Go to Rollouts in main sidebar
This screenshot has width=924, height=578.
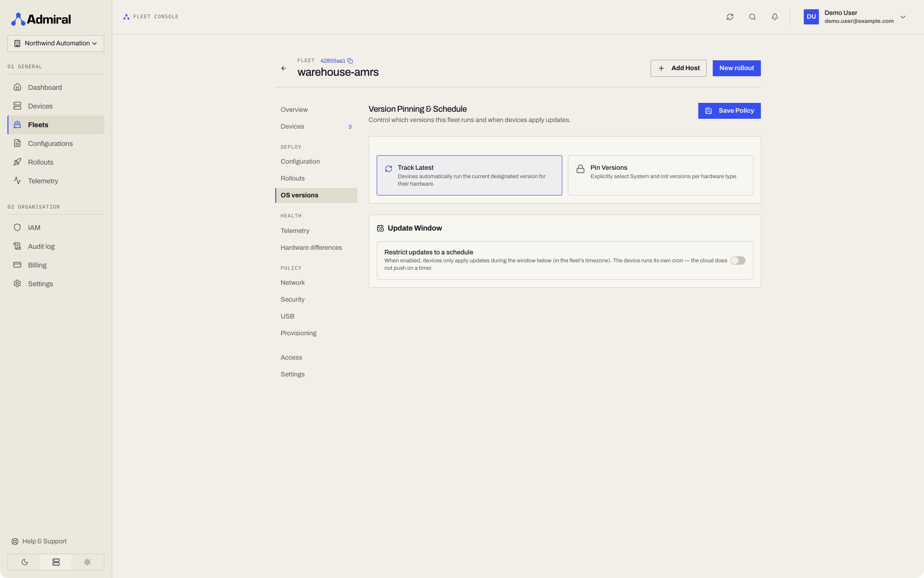56,162
